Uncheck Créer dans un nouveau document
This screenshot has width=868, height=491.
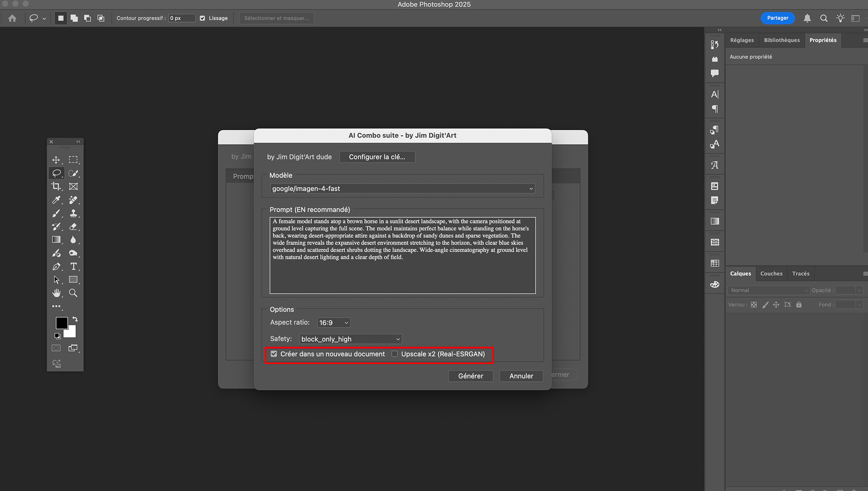[x=274, y=354]
